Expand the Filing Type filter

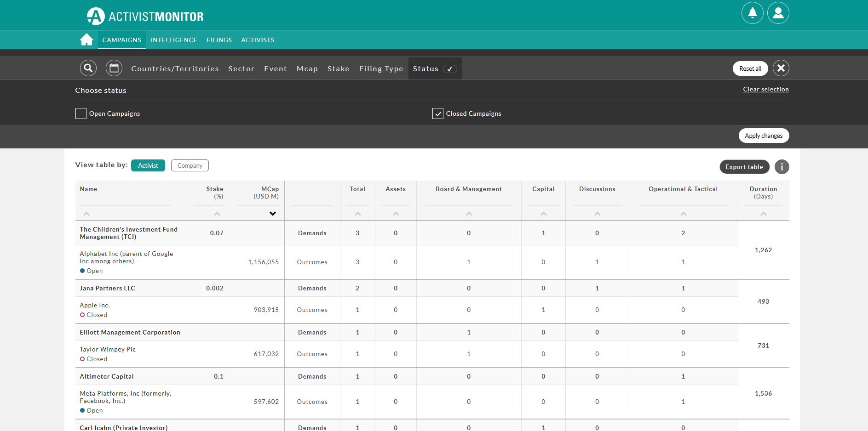[x=381, y=68]
